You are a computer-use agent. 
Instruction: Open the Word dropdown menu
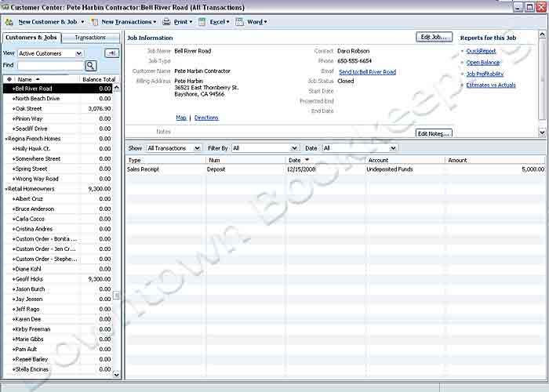tap(265, 22)
